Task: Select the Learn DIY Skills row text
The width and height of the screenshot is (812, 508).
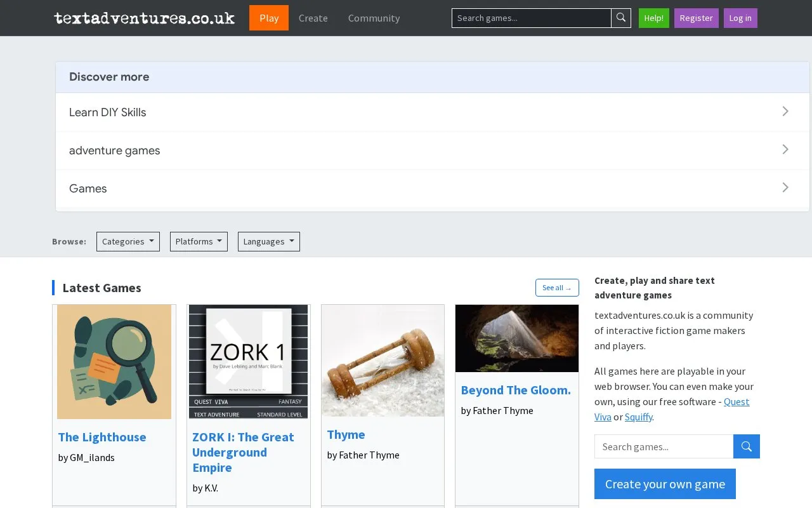Action: coord(108,112)
